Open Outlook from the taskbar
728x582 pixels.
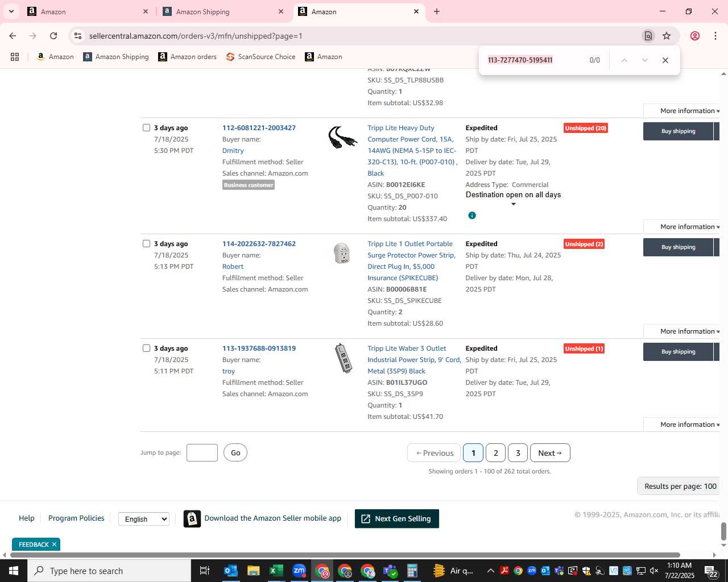[x=230, y=571]
